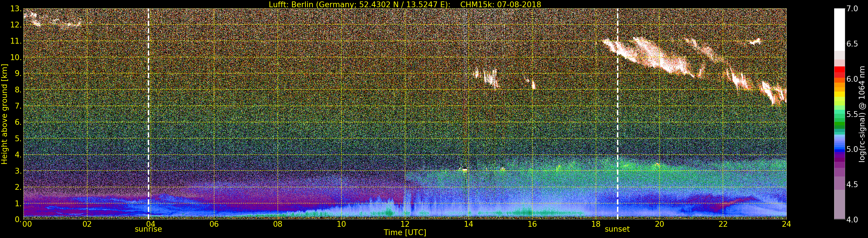Click the '11.' tick on the height axis
868x238 pixels.
(16, 41)
